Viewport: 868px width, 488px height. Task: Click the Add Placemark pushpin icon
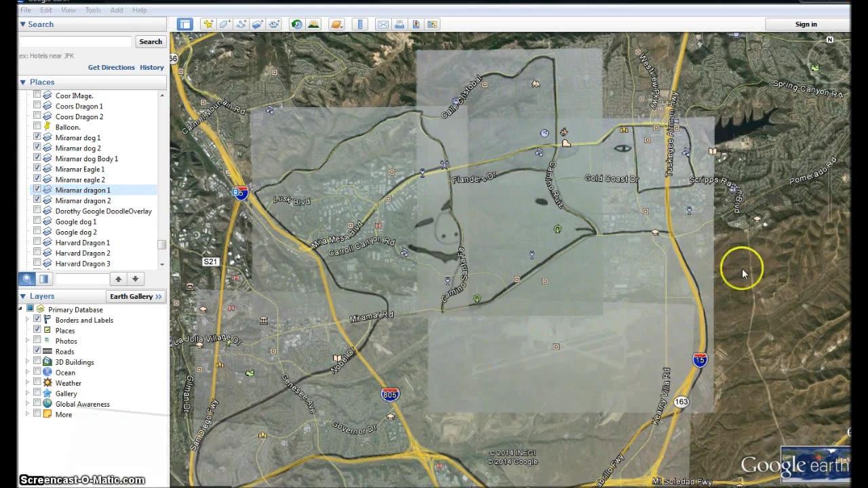[x=208, y=24]
